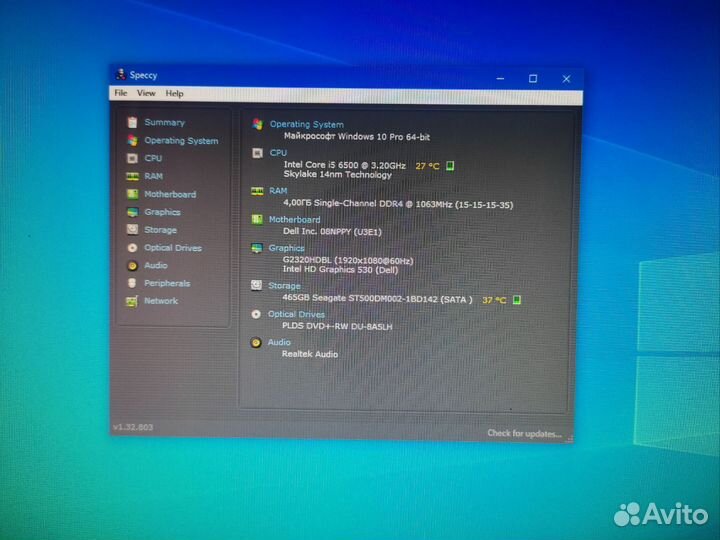Select the Motherboard sidebar label
Viewport: 720px width, 540px height.
[170, 194]
